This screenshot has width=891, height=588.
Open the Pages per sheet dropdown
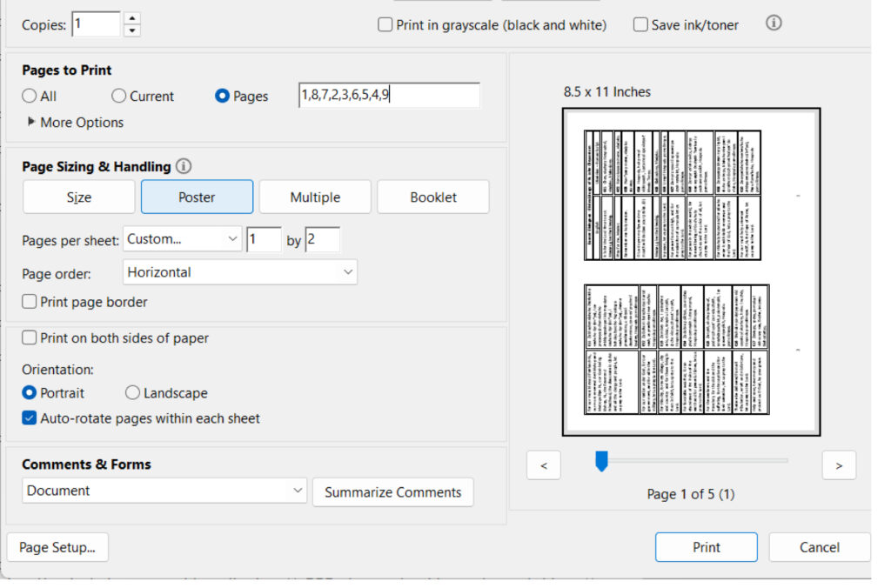[183, 239]
